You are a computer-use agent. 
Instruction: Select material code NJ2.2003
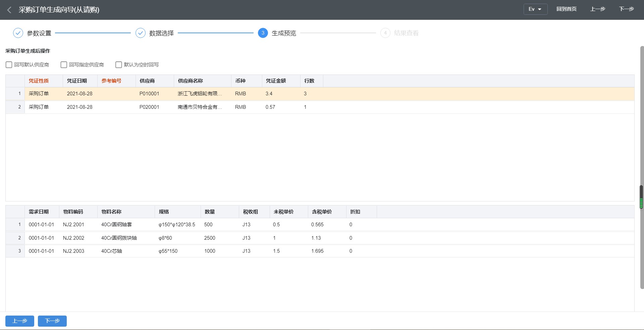[73, 251]
